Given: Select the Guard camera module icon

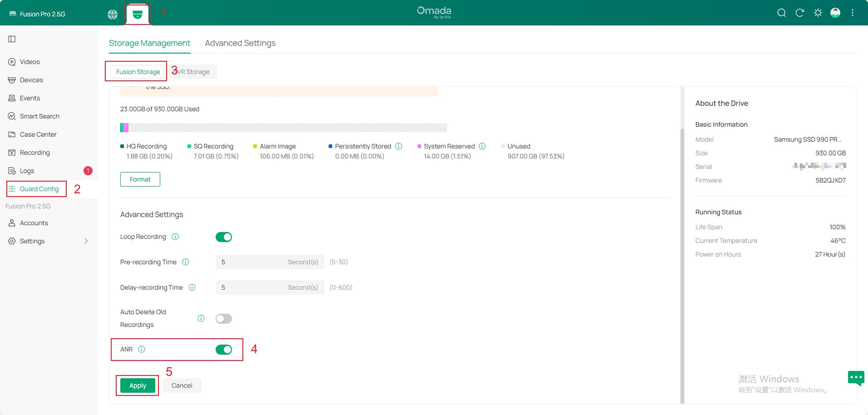Looking at the screenshot, I should tap(137, 14).
